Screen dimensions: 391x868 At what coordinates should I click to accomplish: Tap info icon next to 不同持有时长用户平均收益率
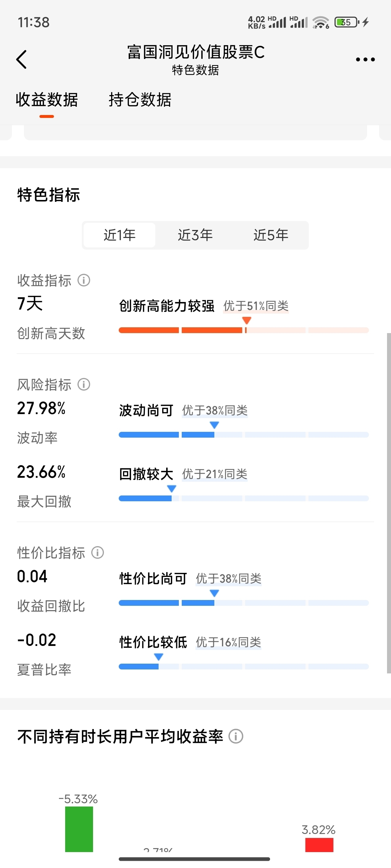[x=236, y=736]
